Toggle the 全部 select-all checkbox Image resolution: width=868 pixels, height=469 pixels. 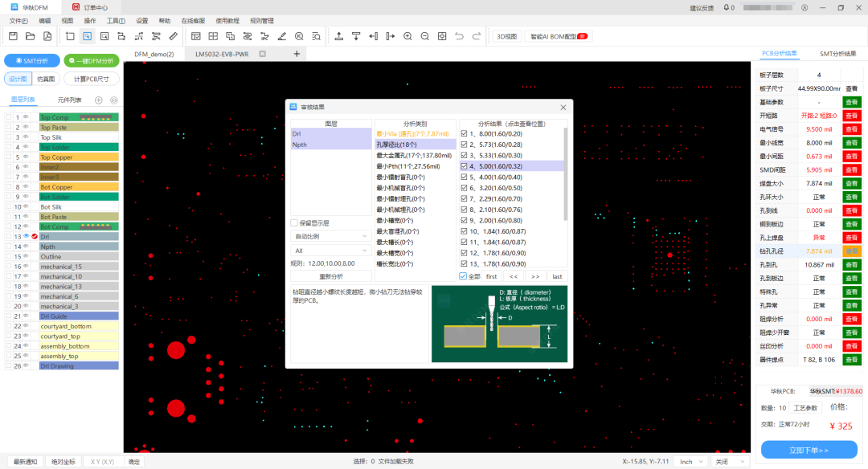pos(463,276)
